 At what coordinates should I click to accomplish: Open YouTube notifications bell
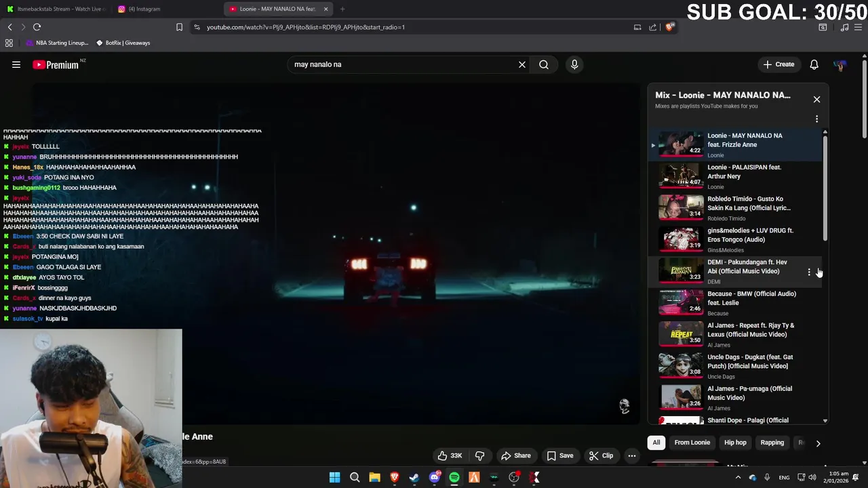coord(814,64)
